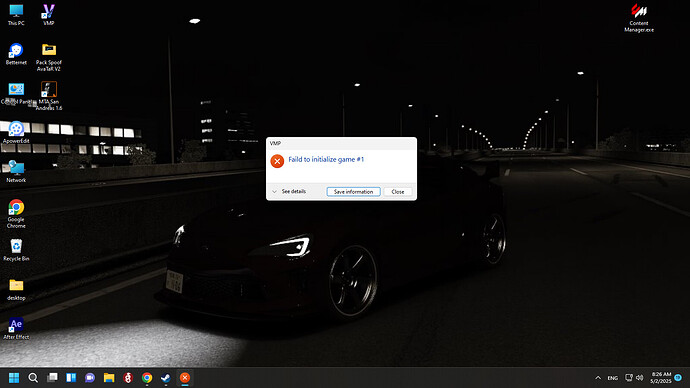
Task: Select the ApowerEdit desktop icon
Action: point(16,132)
